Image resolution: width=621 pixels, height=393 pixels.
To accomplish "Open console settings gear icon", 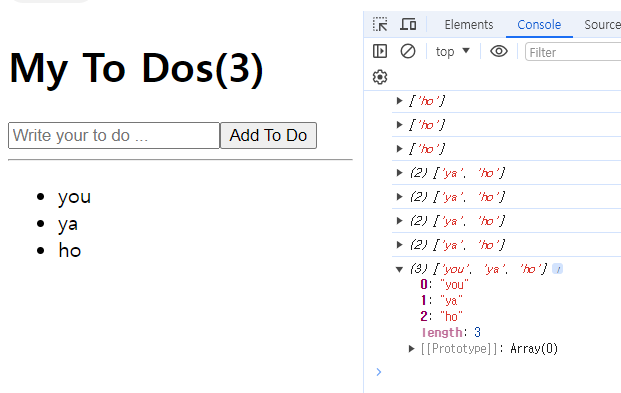I will [x=380, y=77].
